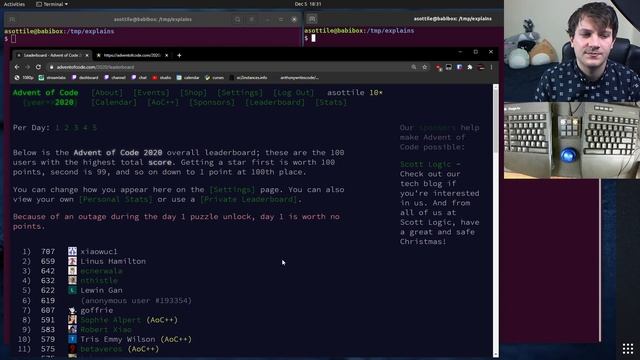Reload the current page
This screenshot has width=640, height=360.
(x=38, y=67)
